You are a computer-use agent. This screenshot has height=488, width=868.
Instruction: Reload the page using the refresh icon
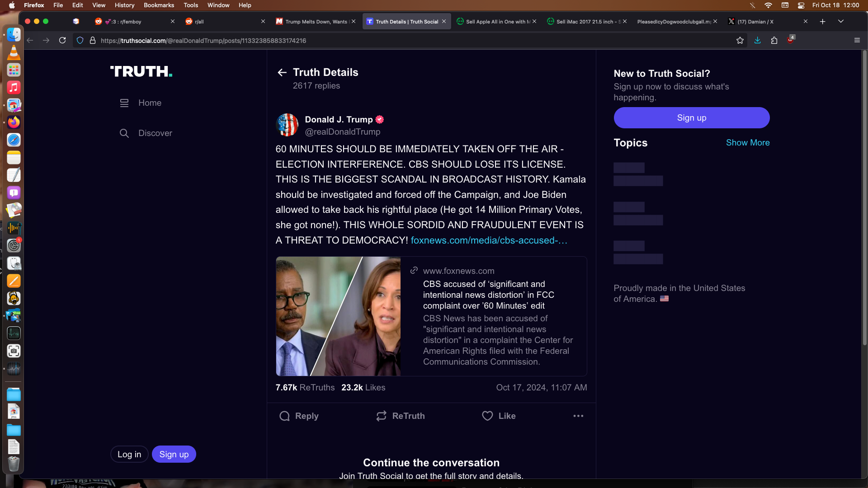click(x=62, y=41)
